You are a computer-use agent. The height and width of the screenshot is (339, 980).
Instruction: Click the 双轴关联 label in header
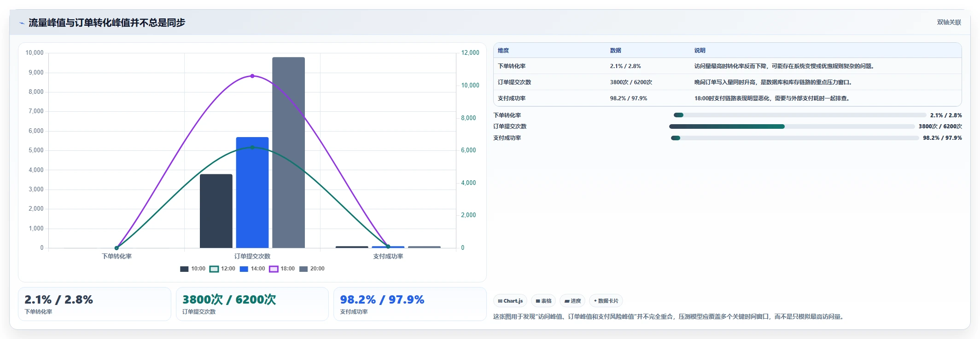coord(949,22)
